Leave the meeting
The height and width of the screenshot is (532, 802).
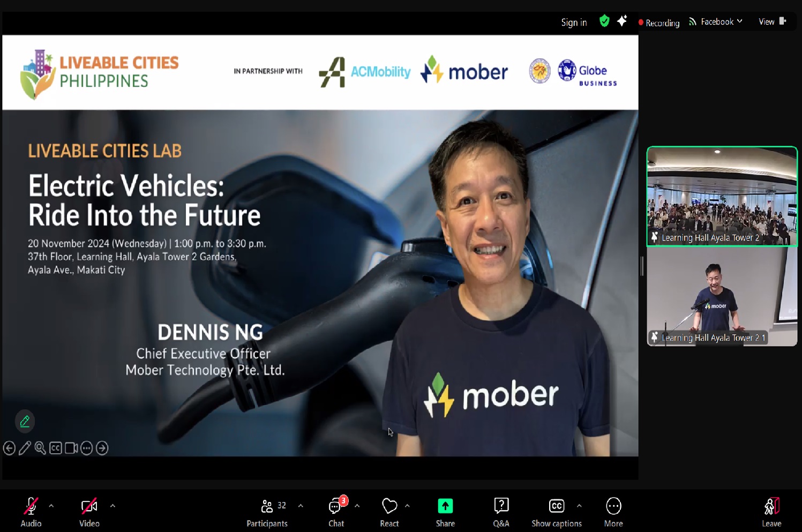[x=771, y=512]
